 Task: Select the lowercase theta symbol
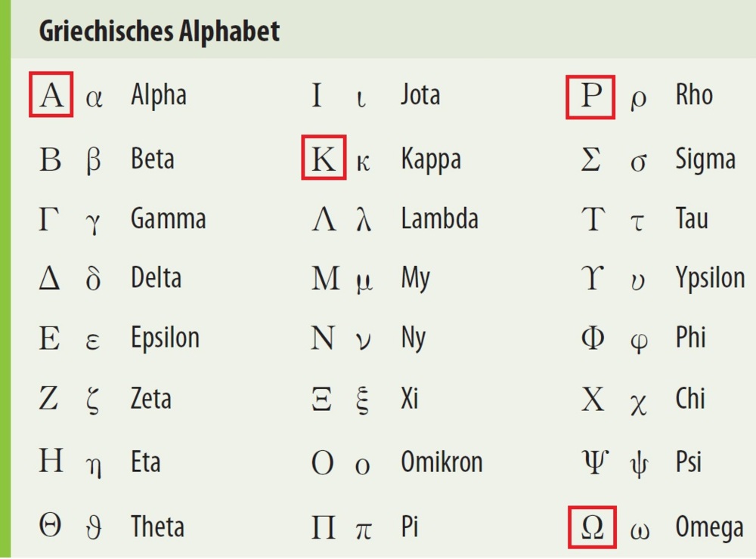pos(94,527)
